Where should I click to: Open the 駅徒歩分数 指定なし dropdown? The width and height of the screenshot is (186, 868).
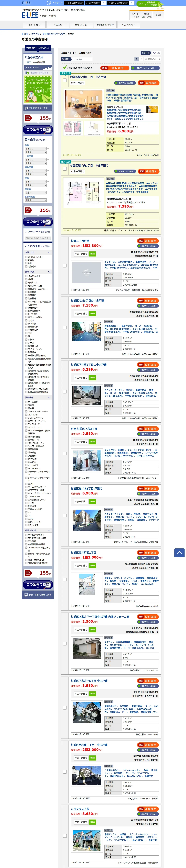point(36,200)
